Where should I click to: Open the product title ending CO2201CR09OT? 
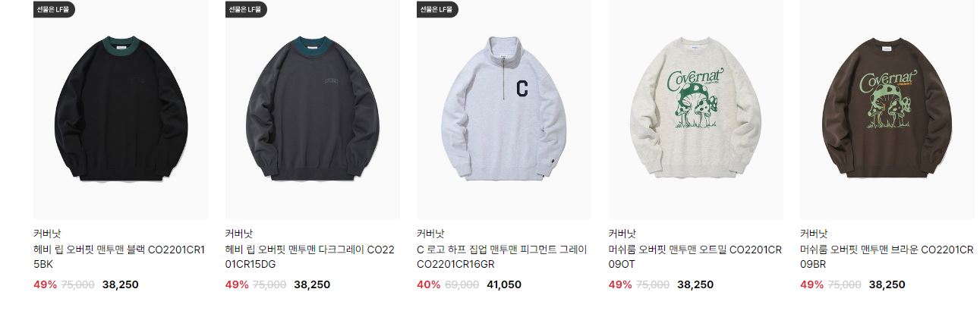(695, 257)
